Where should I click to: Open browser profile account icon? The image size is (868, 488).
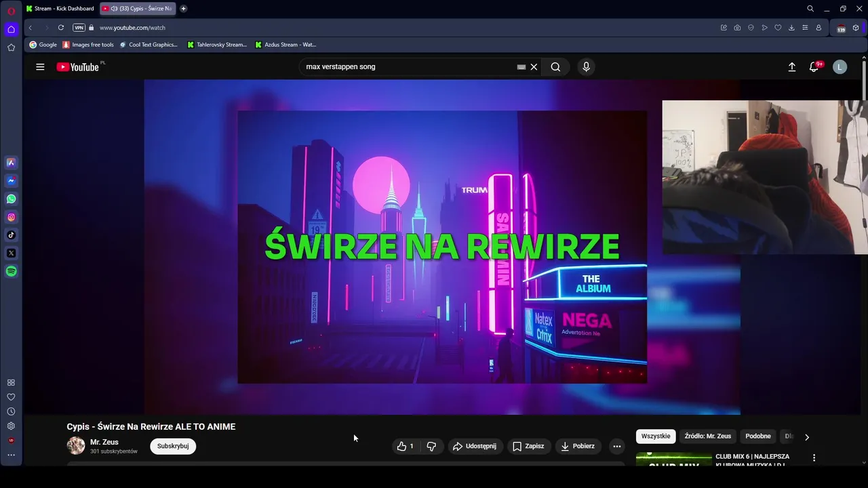[x=818, y=28]
